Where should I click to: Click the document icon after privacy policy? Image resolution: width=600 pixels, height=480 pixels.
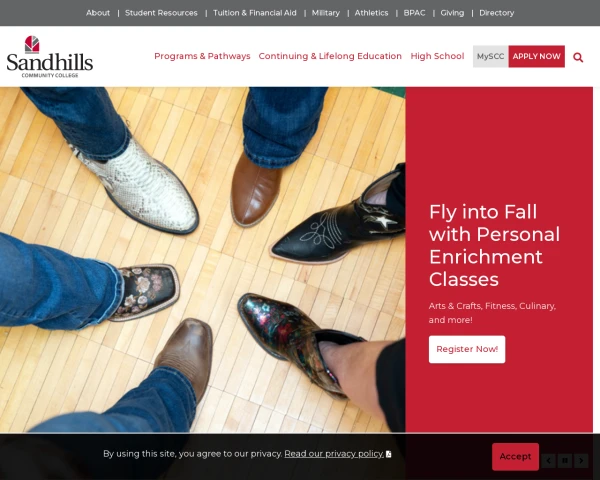pos(388,454)
